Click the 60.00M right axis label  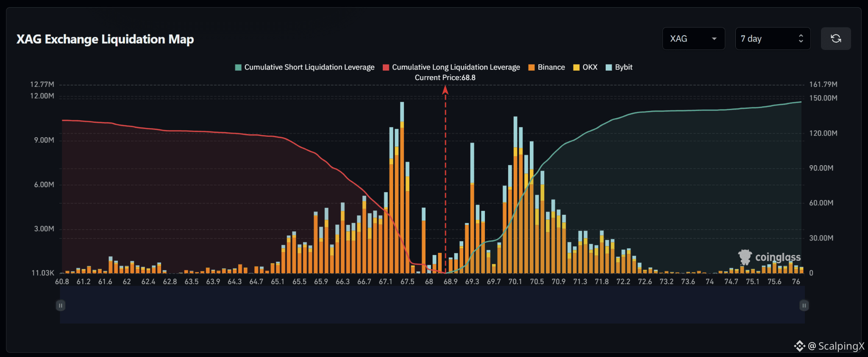click(x=821, y=203)
